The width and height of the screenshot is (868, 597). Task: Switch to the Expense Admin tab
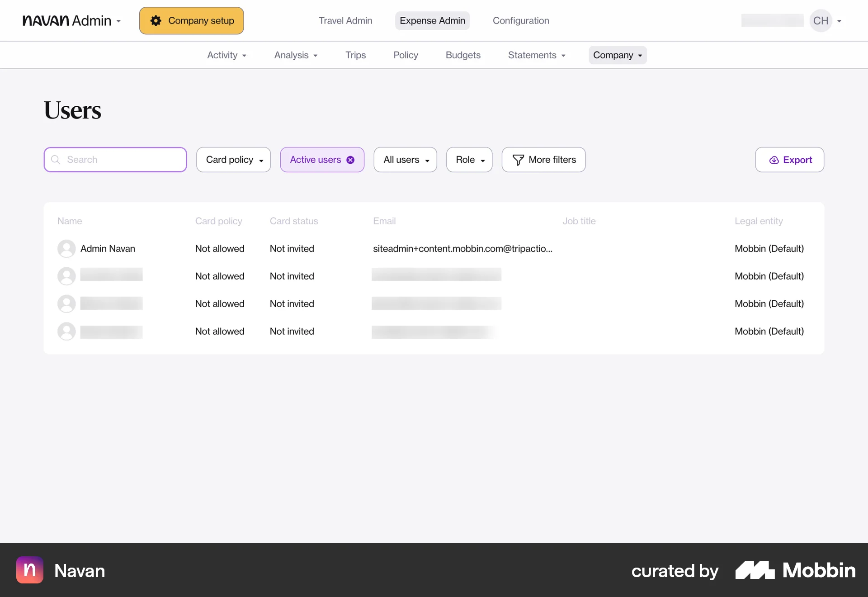pos(432,20)
